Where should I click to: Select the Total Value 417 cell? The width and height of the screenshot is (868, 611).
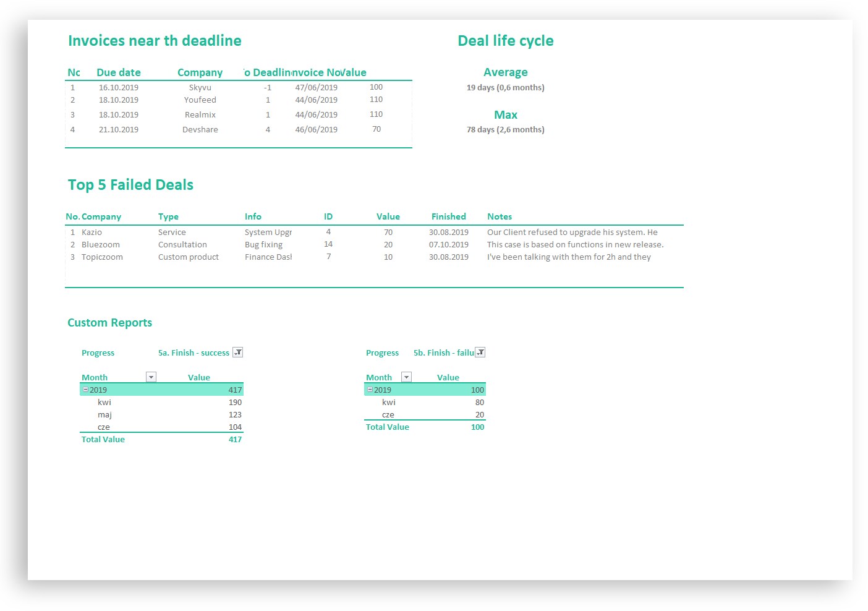235,439
